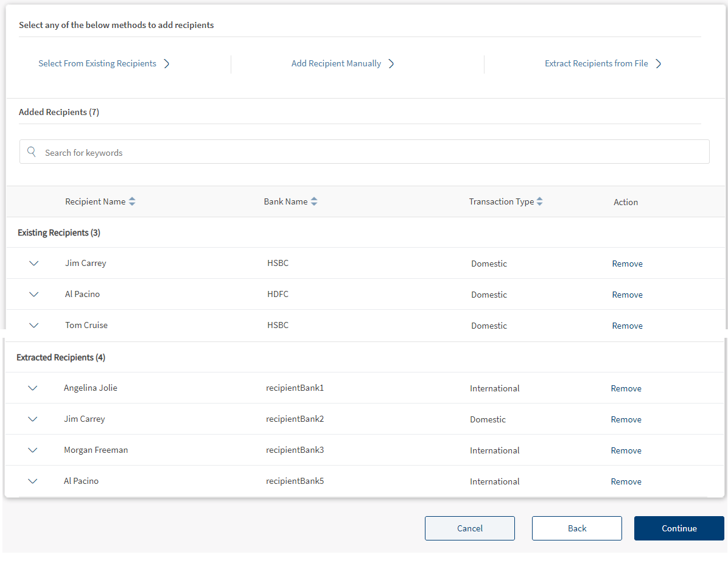Click the search magnifier icon
This screenshot has width=728, height=577.
click(32, 152)
